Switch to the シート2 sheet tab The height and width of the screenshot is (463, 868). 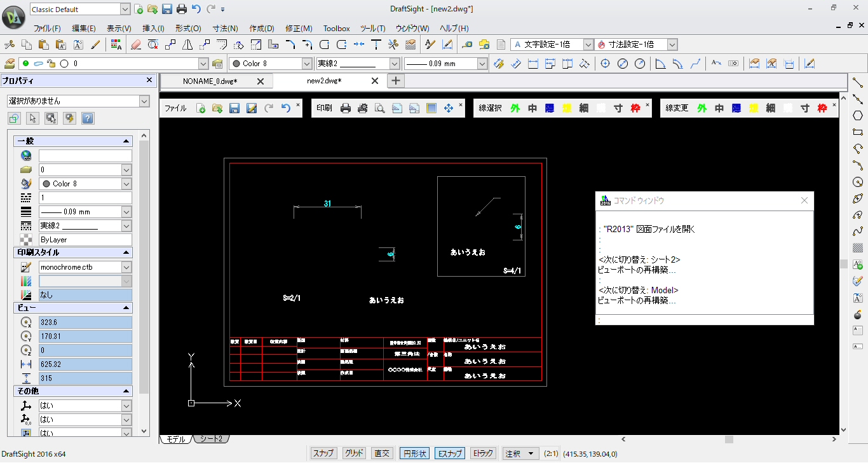212,439
